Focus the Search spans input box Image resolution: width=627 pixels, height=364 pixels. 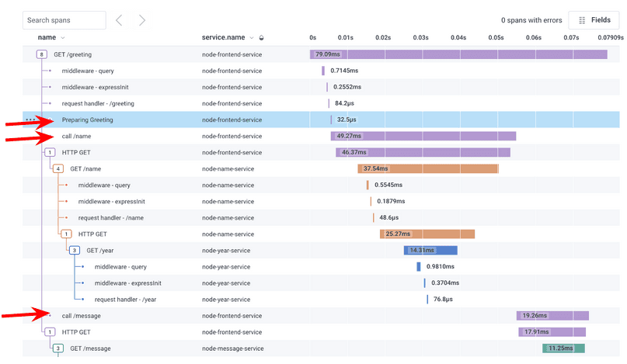[x=64, y=20]
